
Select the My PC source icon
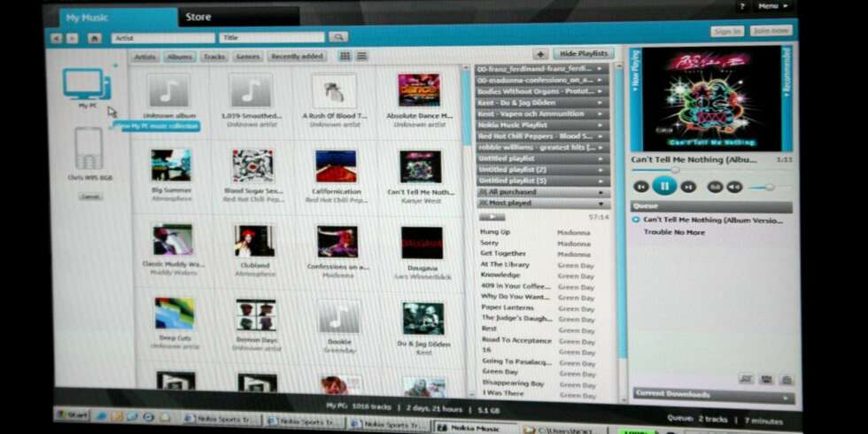click(x=87, y=84)
